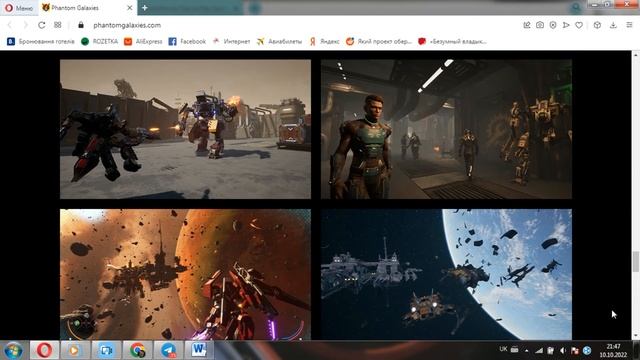Open the screen-share taskbar app

(106, 350)
